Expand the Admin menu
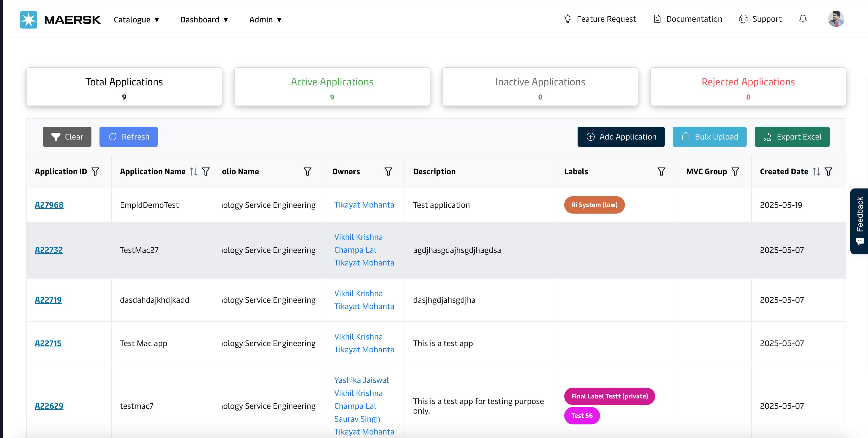 (x=265, y=20)
